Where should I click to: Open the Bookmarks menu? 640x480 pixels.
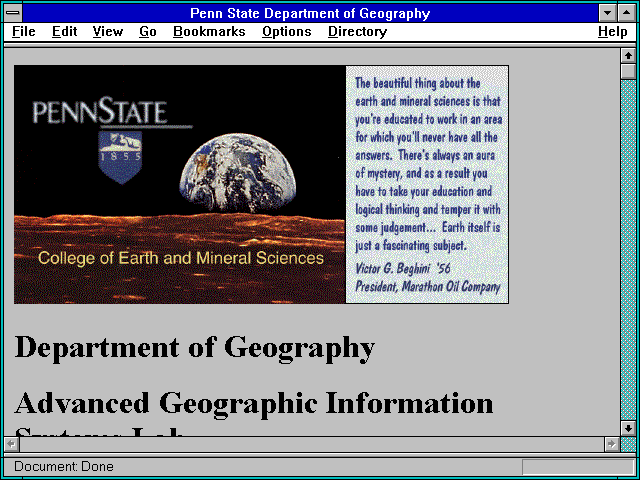coord(209,32)
